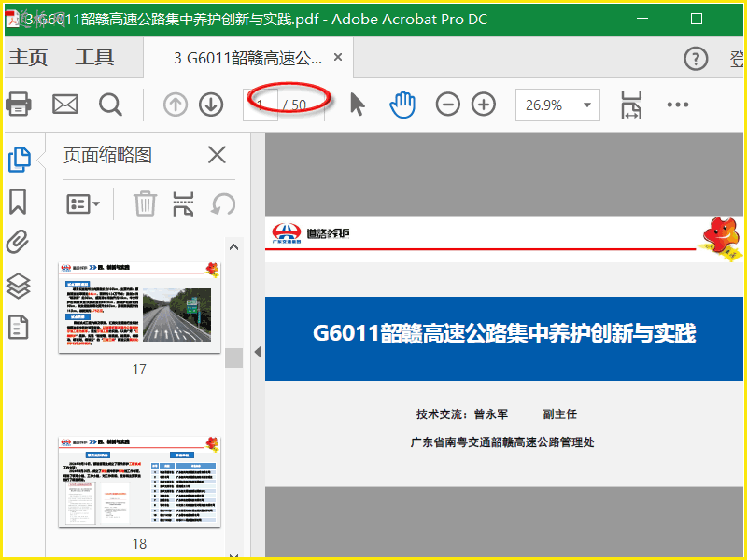Click the Fit width scrolling icon

tap(631, 105)
